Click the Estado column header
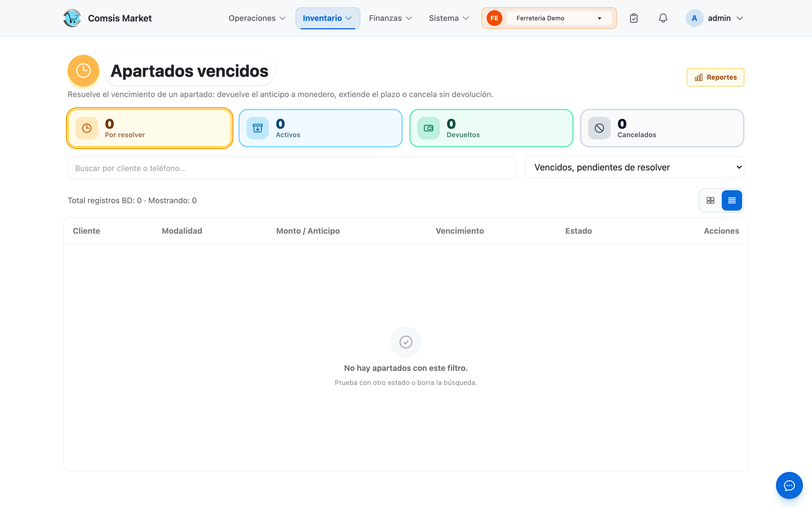The height and width of the screenshot is (508, 812). (x=579, y=231)
